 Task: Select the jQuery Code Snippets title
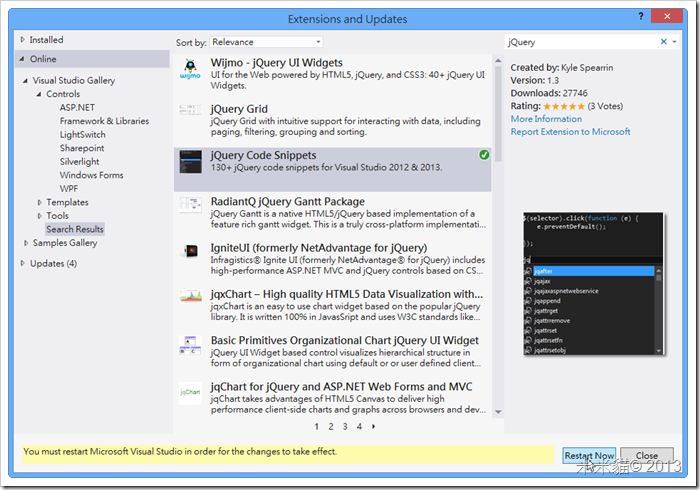[x=263, y=155]
